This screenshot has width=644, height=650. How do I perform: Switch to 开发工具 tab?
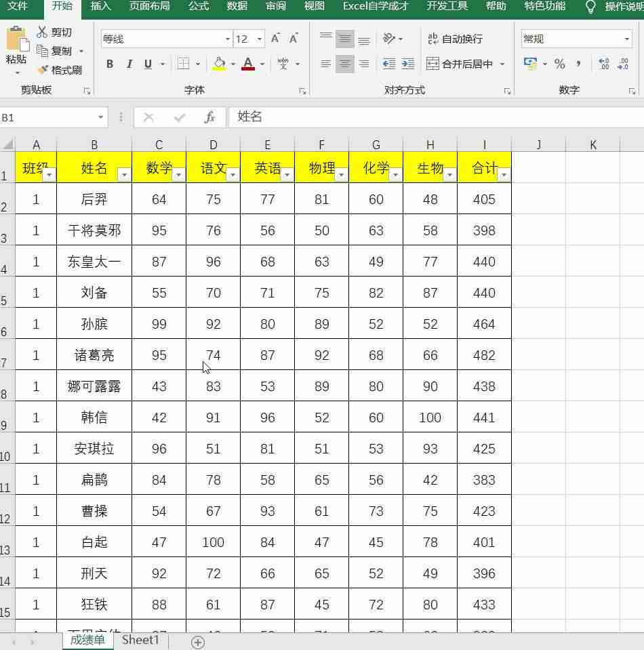(447, 7)
